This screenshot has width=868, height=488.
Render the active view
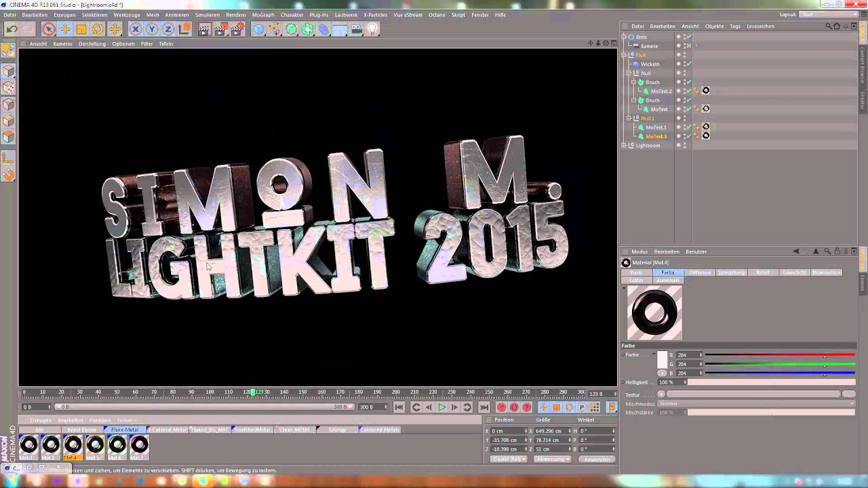204,29
